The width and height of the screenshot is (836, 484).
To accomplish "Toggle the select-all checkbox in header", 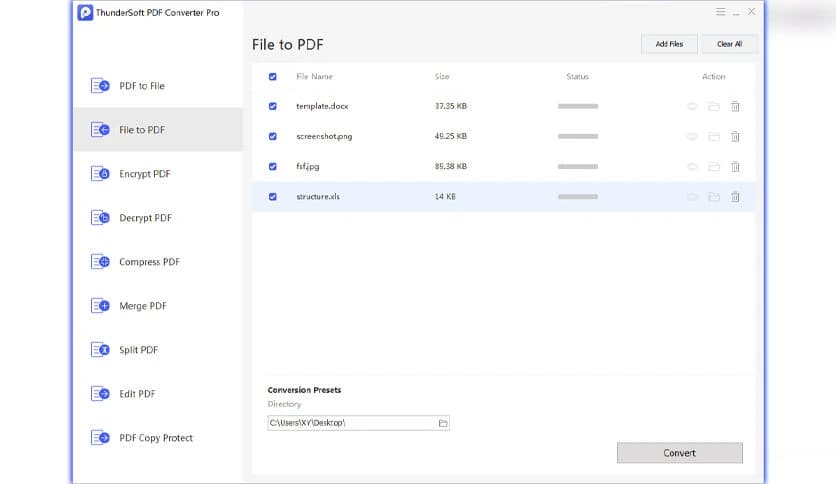I will click(x=272, y=76).
